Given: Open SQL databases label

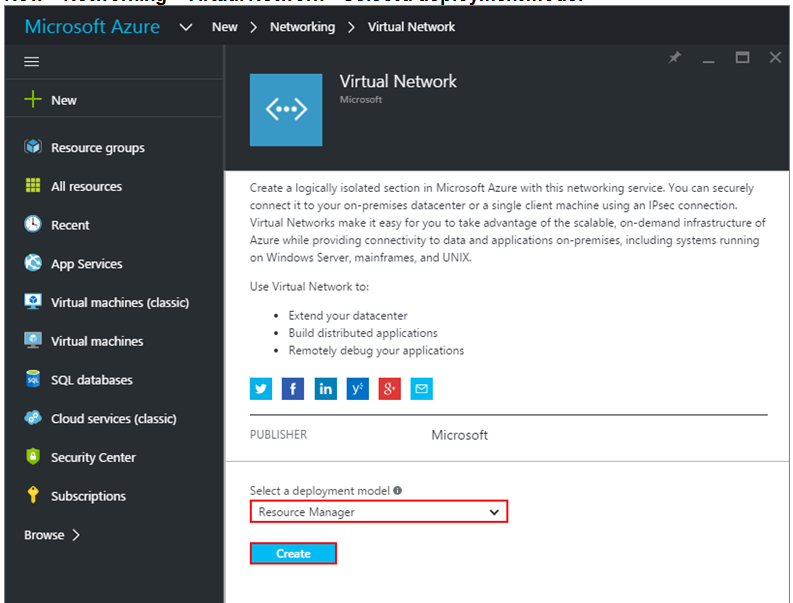Looking at the screenshot, I should tap(92, 380).
